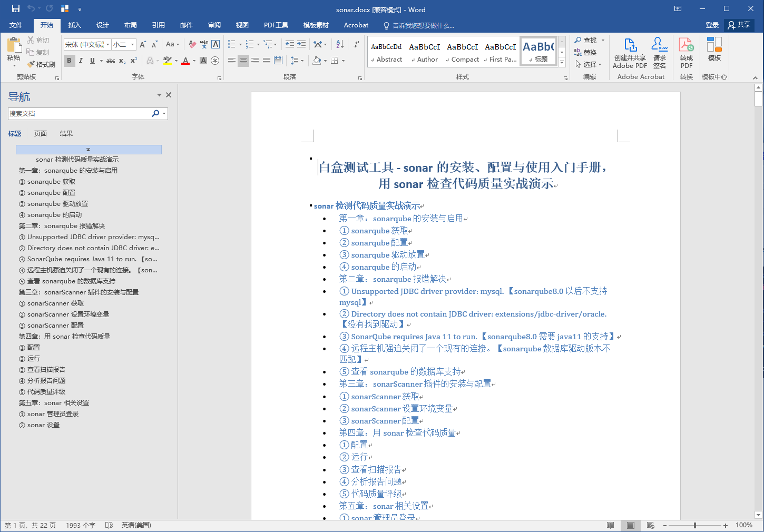764x532 pixels.
Task: Open the Replace (替换) tool
Action: click(x=586, y=52)
